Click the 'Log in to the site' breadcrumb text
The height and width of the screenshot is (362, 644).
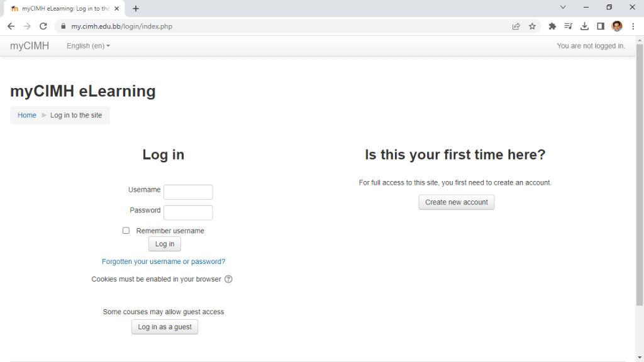point(76,116)
